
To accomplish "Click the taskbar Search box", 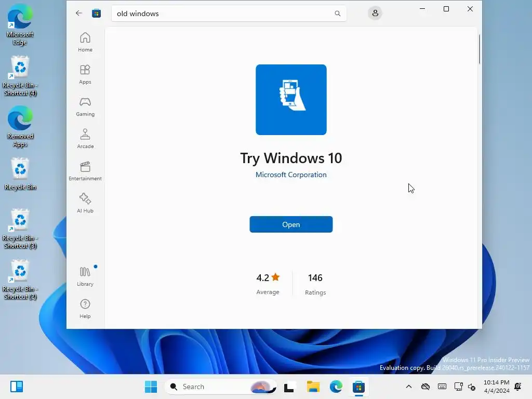I will tap(221, 387).
